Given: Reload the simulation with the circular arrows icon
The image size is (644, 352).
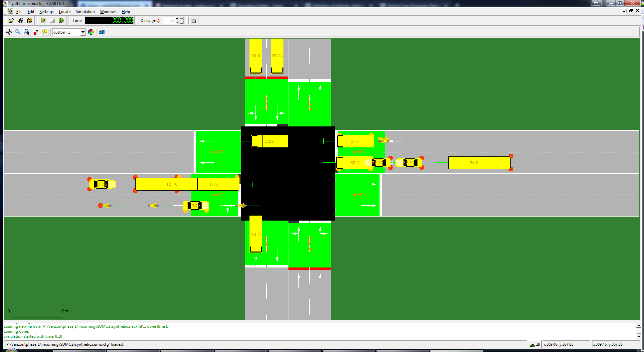Looking at the screenshot, I should tap(30, 21).
